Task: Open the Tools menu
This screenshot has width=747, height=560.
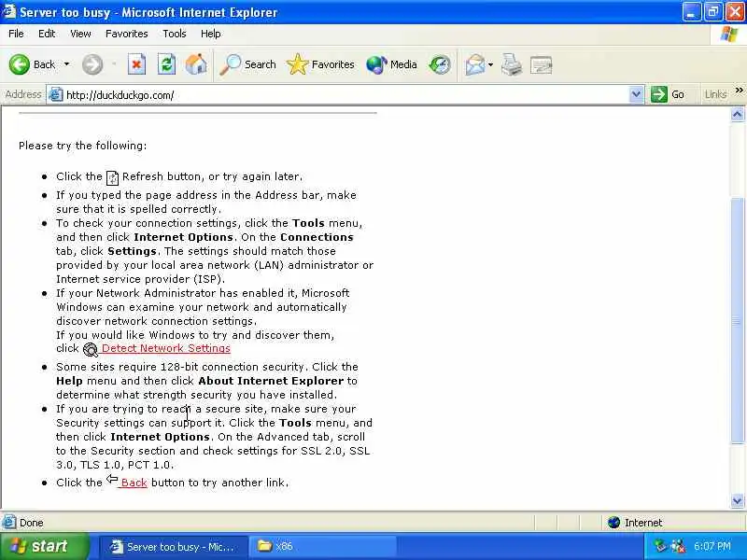Action: (174, 34)
